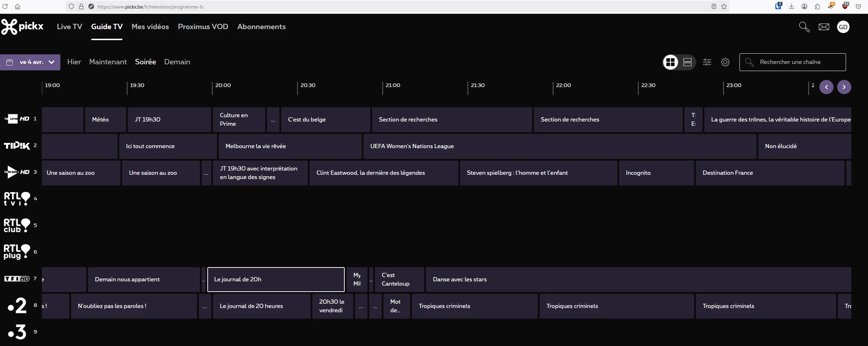Image resolution: width=868 pixels, height=346 pixels.
Task: Open JT 19h30 avec interprétation programme
Action: (x=260, y=173)
